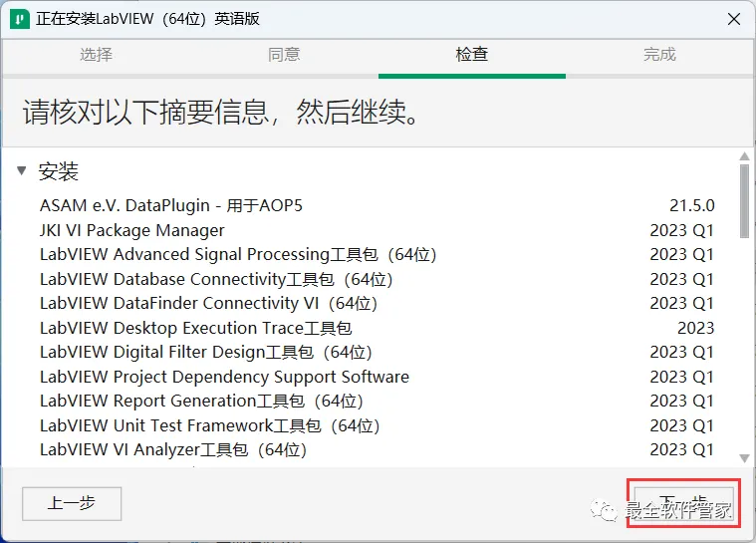Select LabVIEW VI Analyzer工具包 row

[378, 449]
